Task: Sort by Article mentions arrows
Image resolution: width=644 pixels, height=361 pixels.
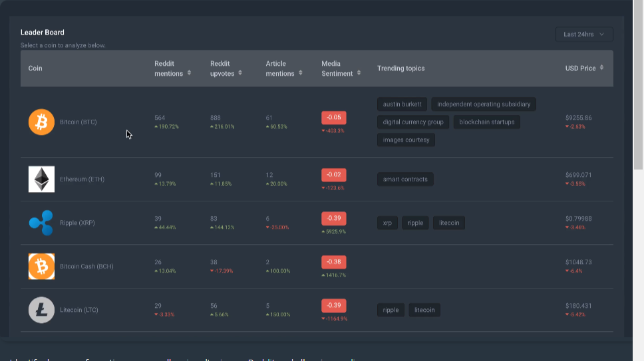Action: tap(301, 72)
